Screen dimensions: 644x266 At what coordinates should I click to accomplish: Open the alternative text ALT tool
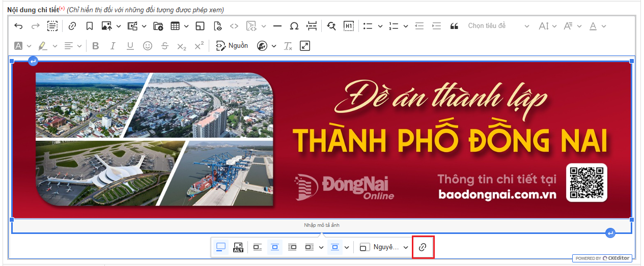pos(238,247)
